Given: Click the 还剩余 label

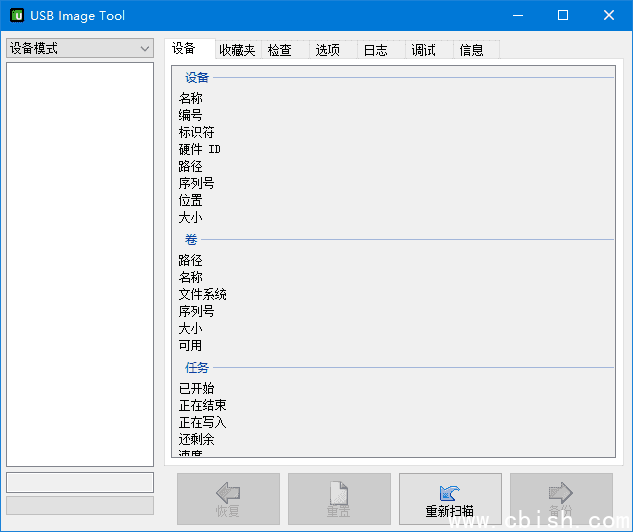Looking at the screenshot, I should click(196, 440).
